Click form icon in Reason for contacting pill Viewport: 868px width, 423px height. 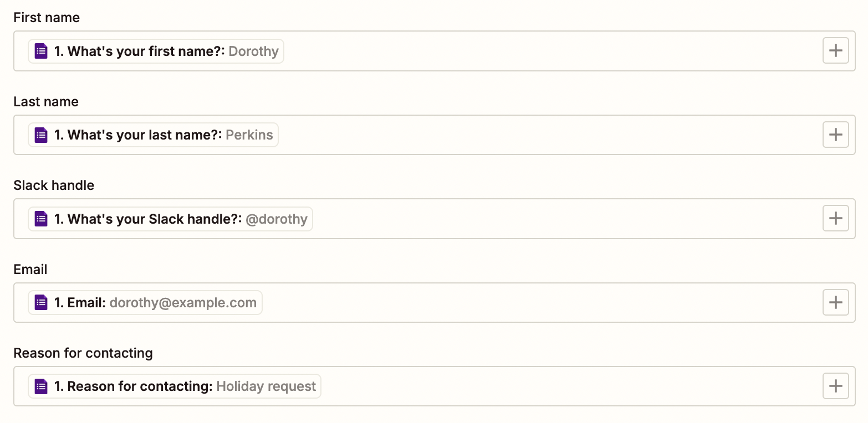[41, 386]
